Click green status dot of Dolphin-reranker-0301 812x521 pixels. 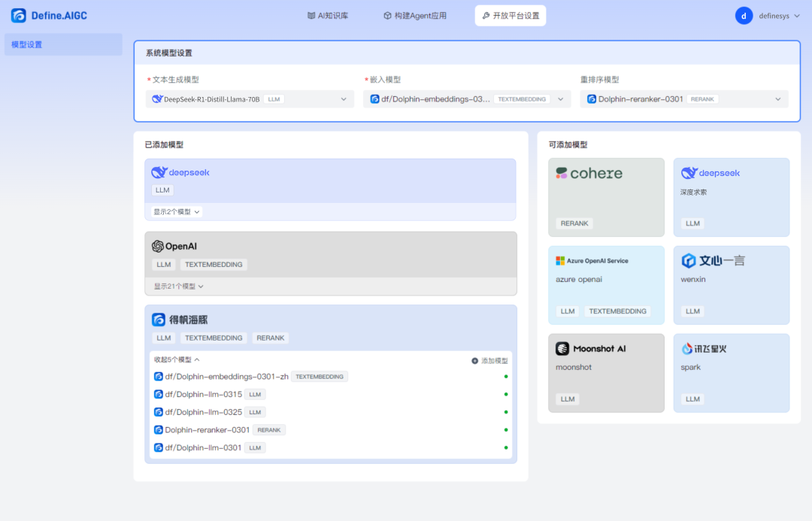point(506,430)
